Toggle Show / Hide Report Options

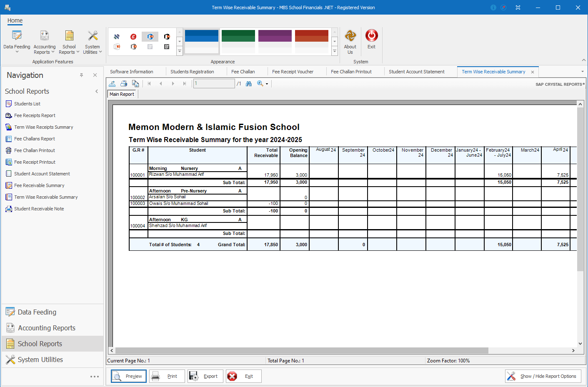[543, 376]
